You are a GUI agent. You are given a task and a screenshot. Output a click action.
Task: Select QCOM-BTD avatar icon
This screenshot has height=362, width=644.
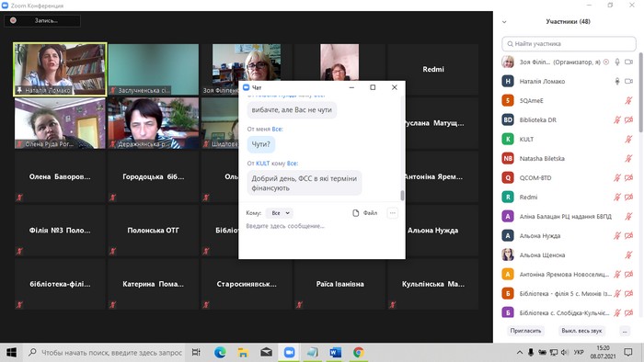pos(508,177)
